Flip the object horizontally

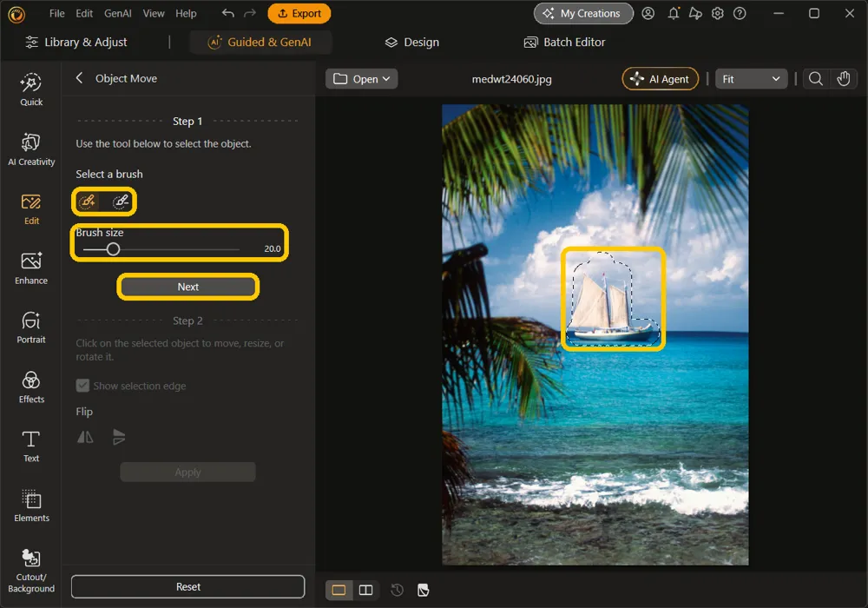85,438
